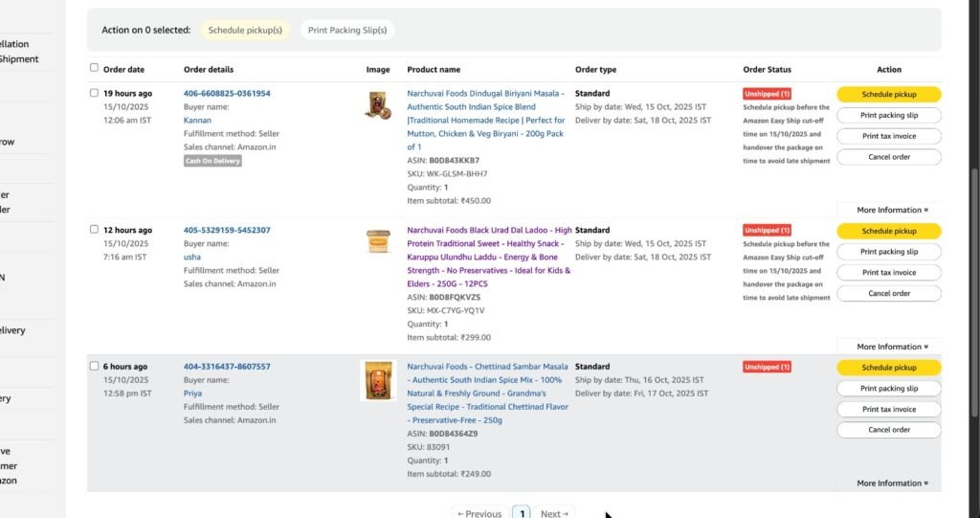Screen dimensions: 980x518
Task: Click Print Packing Slip(s) bulk button
Action: pos(347,30)
